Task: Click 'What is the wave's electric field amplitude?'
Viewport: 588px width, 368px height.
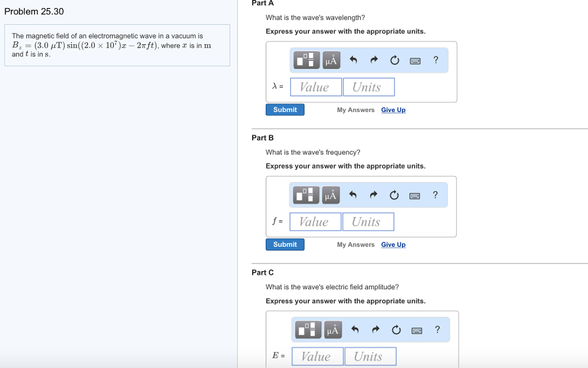Action: point(332,287)
